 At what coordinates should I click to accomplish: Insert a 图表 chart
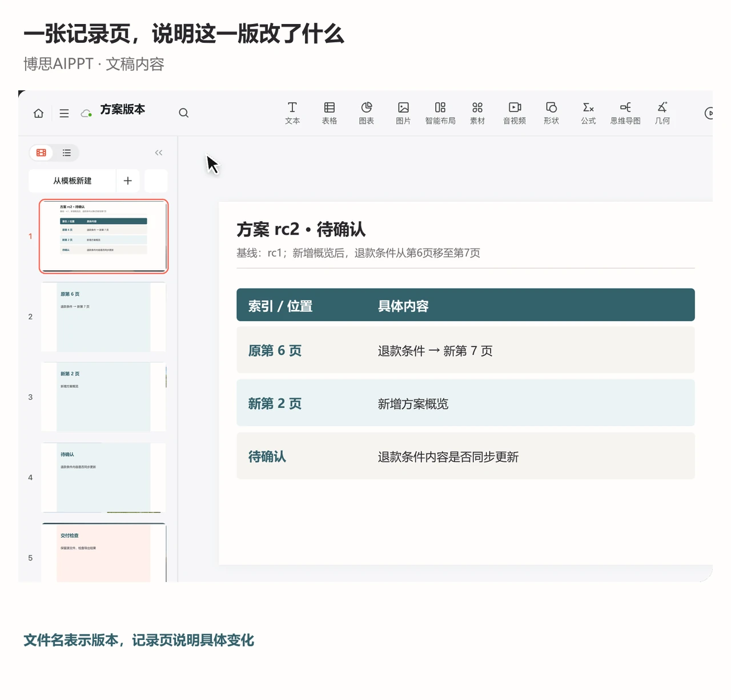[367, 113]
